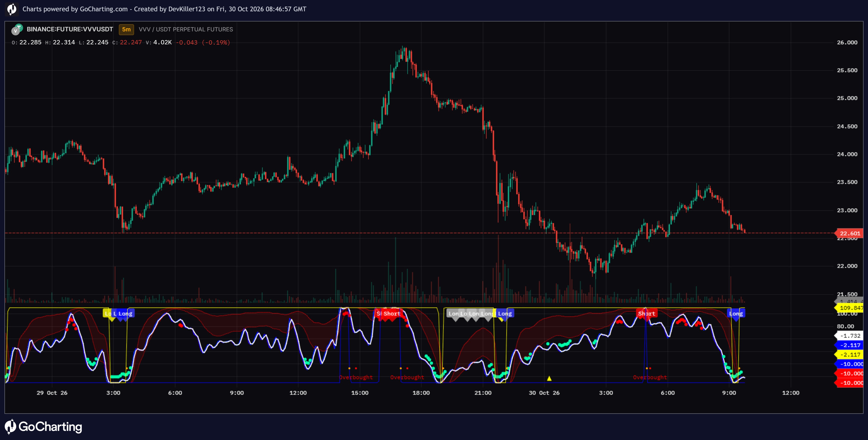Click the red Short signal label near 5:00
Screen dimensions: 868x440
[647, 314]
